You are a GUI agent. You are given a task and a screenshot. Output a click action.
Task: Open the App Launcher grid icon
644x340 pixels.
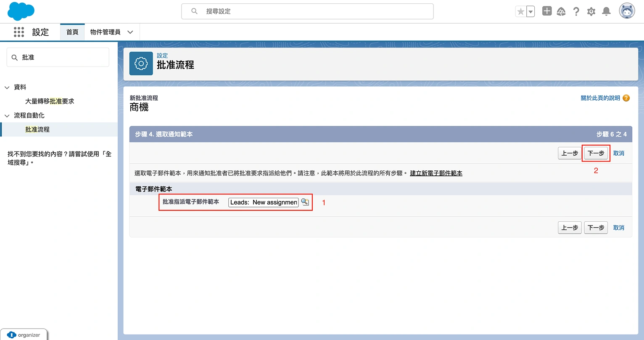tap(19, 32)
